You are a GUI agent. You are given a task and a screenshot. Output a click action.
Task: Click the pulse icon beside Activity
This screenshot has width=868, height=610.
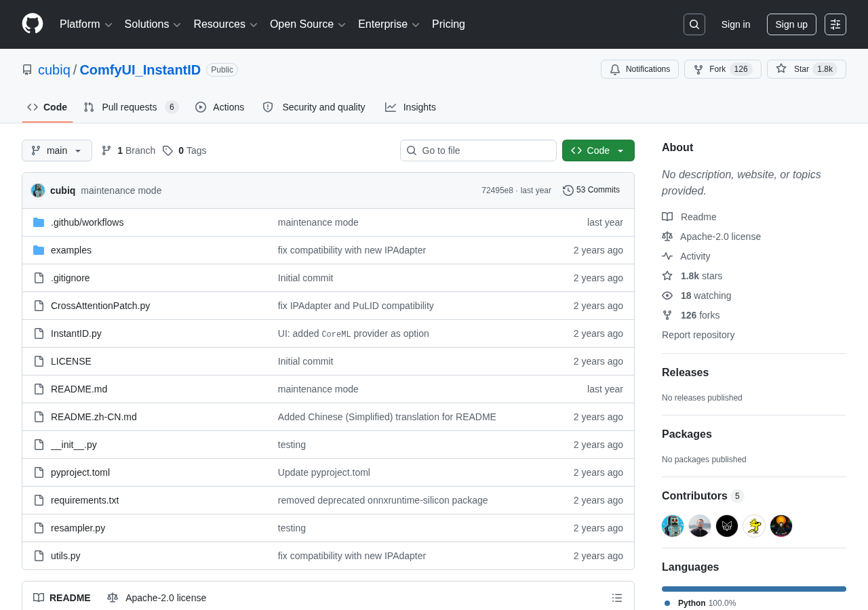click(x=667, y=256)
